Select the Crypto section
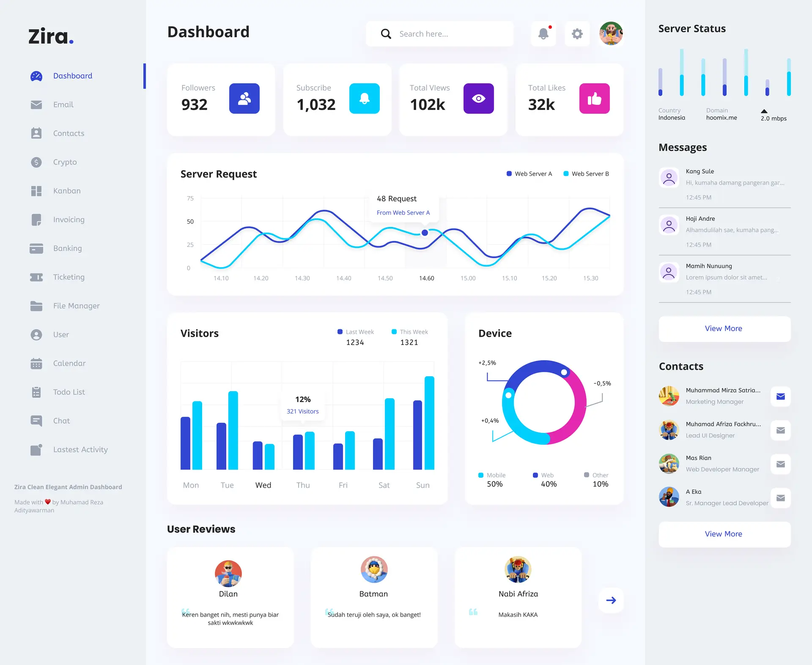The image size is (812, 665). pos(66,162)
